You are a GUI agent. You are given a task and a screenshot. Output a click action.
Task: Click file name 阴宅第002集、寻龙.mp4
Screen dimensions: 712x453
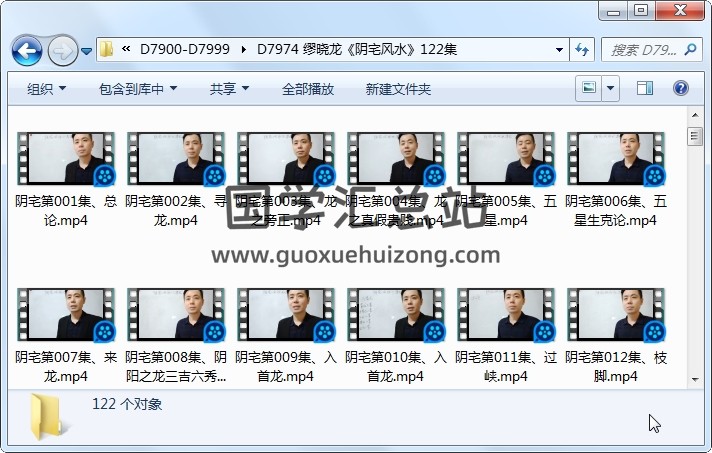pos(176,211)
